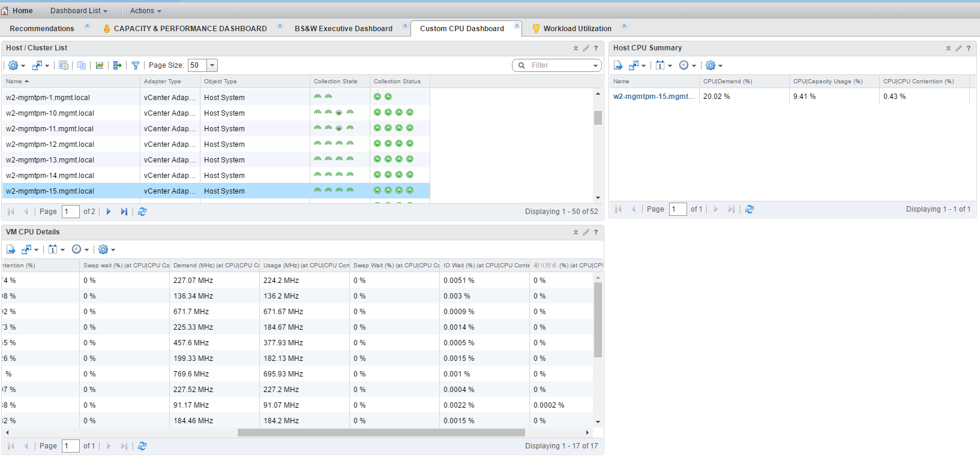Click the horizontal scrollbar in VM CPU Details
This screenshot has width=980, height=467.
[x=381, y=432]
